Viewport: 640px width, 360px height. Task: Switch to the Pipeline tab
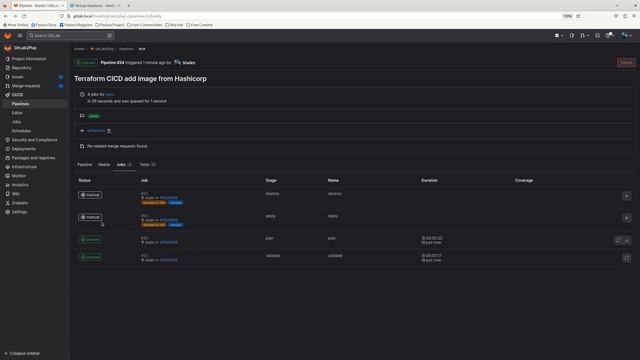coord(84,165)
